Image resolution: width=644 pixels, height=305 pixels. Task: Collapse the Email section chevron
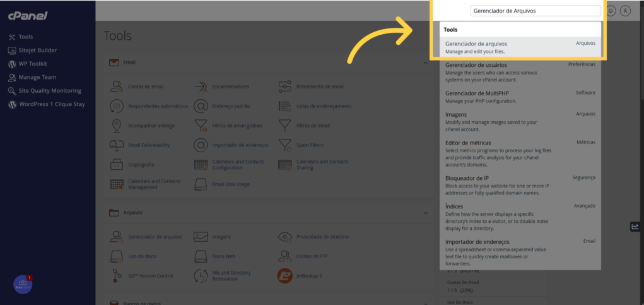(x=426, y=63)
